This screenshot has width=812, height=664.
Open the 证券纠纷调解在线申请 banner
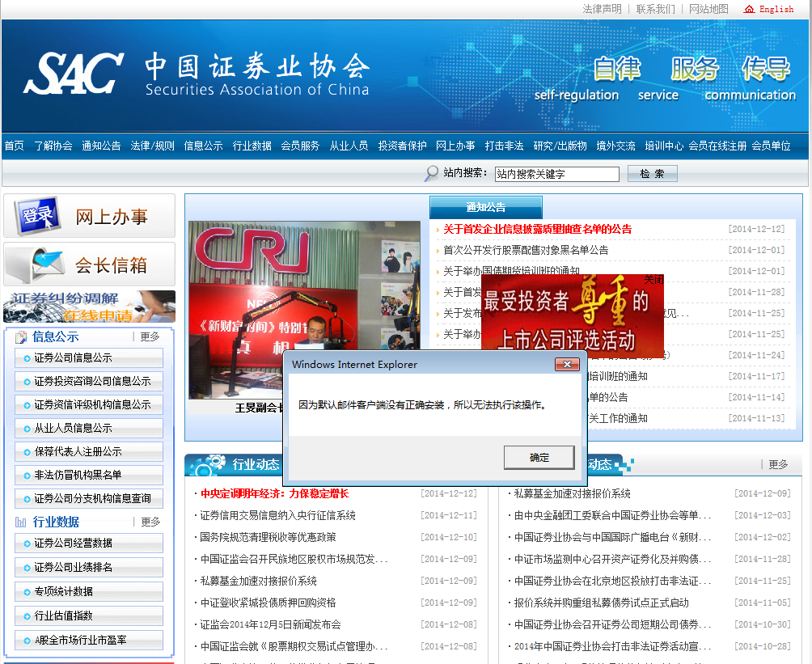(89, 306)
